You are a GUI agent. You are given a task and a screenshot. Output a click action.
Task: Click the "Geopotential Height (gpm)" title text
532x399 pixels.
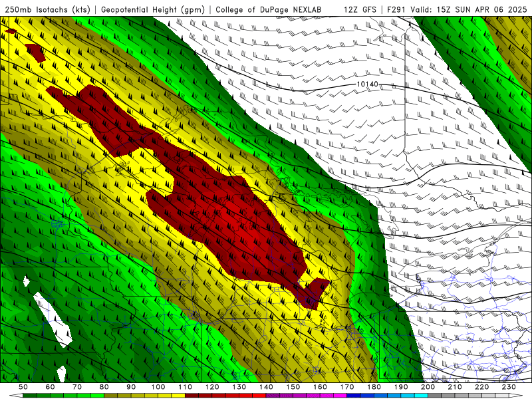pos(153,10)
